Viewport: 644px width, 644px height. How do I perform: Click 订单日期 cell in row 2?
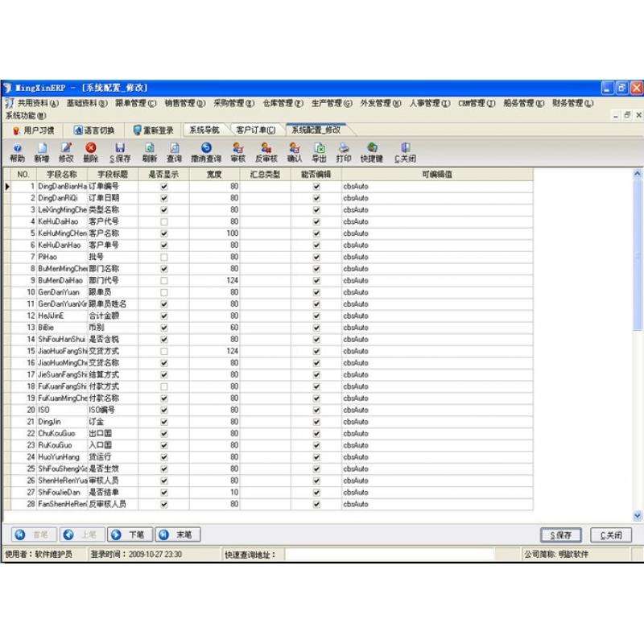coord(113,198)
